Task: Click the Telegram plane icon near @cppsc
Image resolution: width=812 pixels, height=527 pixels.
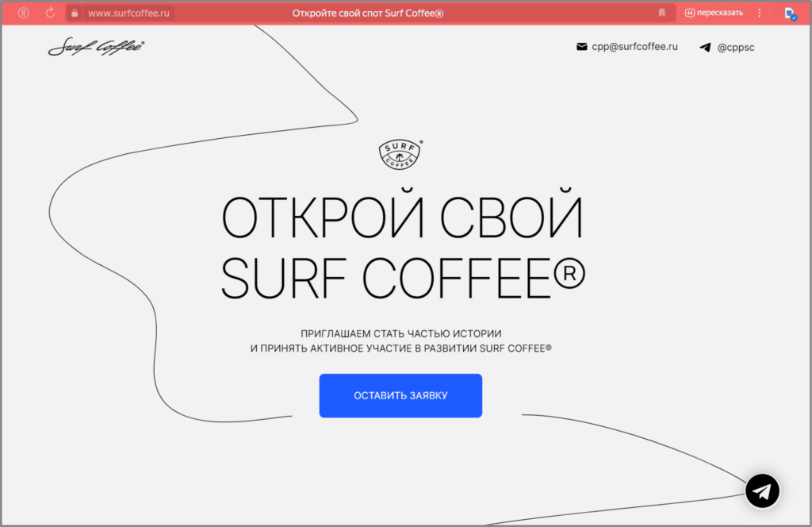Action: 705,48
